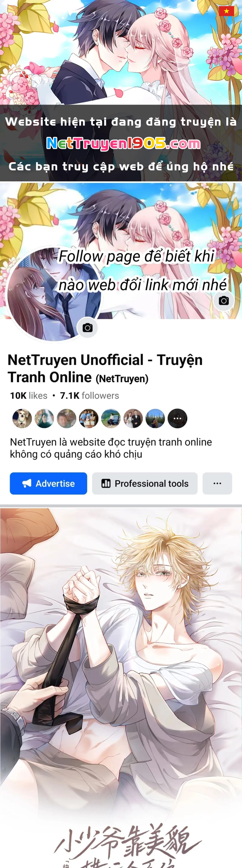Open the white car follower avatar
The width and height of the screenshot is (242, 868).
[x=111, y=418]
